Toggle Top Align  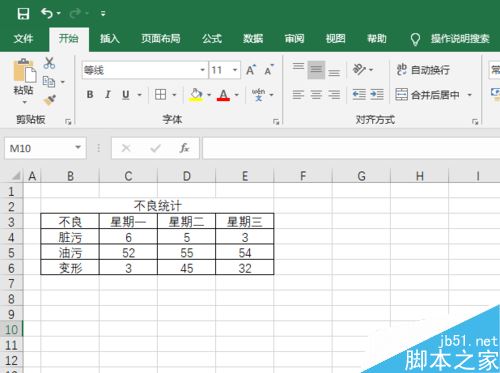298,66
